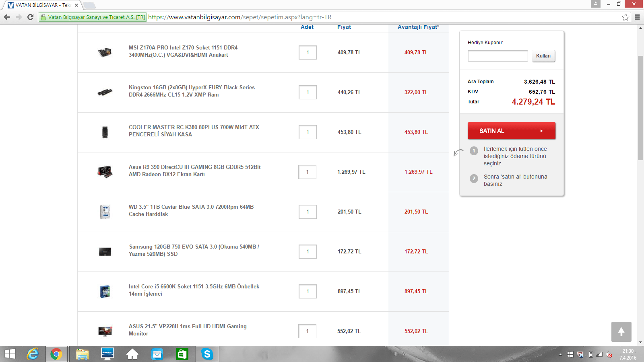The width and height of the screenshot is (644, 362).
Task: Open the blue shopping bag taskbar app
Action: click(x=157, y=354)
